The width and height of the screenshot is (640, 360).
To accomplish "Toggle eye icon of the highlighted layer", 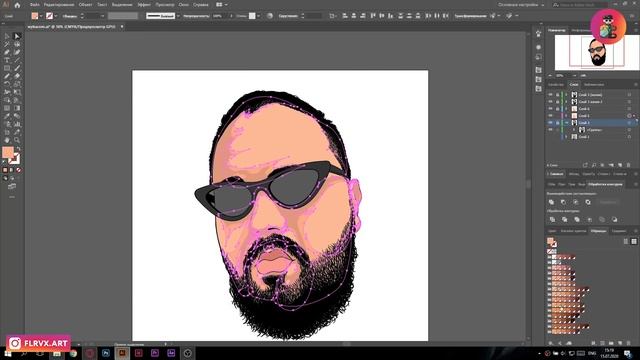I will pyautogui.click(x=550, y=123).
